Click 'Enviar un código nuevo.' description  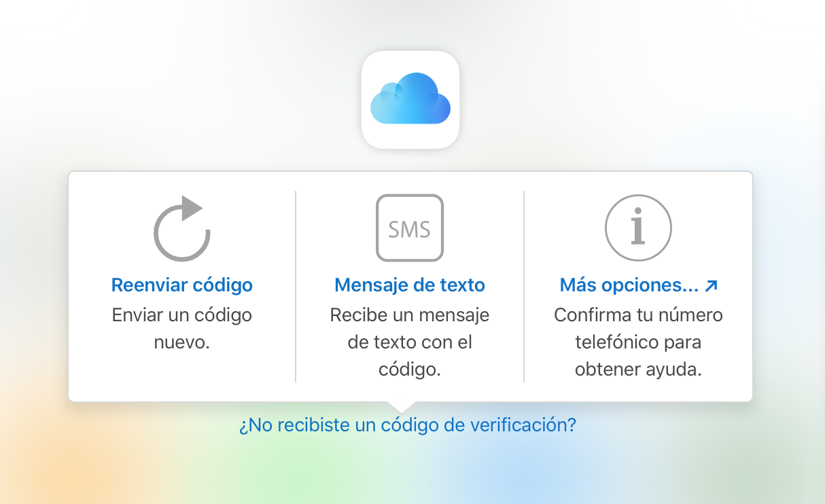coord(182,329)
